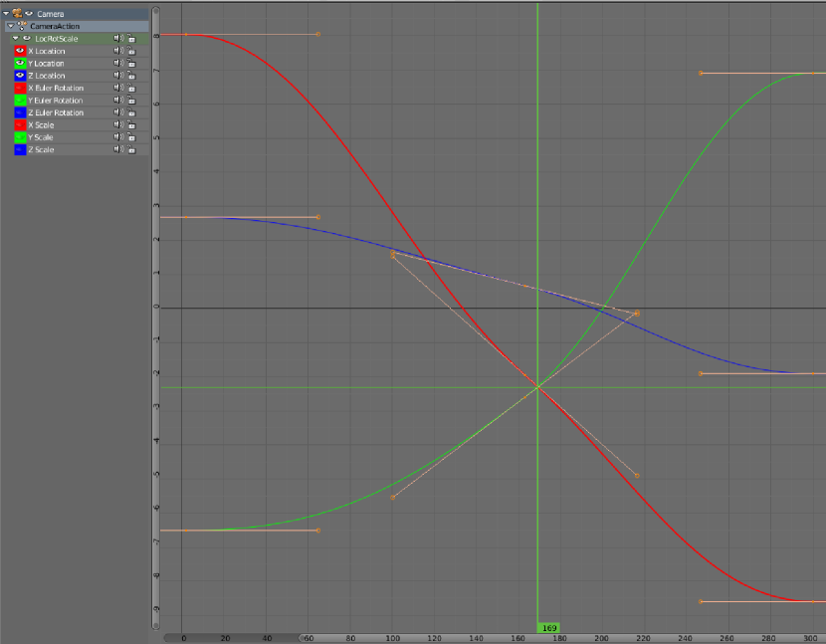Lock the X Scale channel
The height and width of the screenshot is (644, 826).
pos(131,125)
